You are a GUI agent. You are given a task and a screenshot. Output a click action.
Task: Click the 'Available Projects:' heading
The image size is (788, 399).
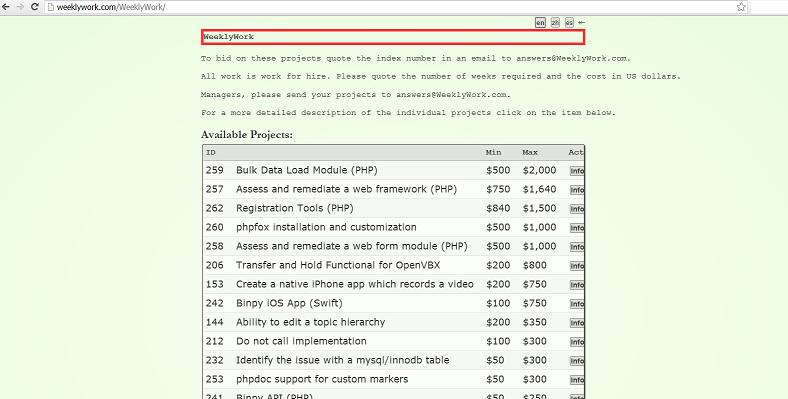[x=247, y=135]
